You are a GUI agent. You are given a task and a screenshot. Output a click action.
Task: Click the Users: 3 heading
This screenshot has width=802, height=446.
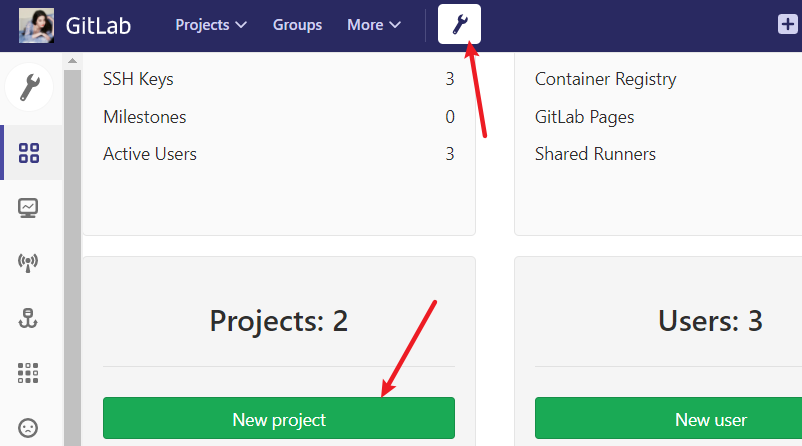pos(710,321)
